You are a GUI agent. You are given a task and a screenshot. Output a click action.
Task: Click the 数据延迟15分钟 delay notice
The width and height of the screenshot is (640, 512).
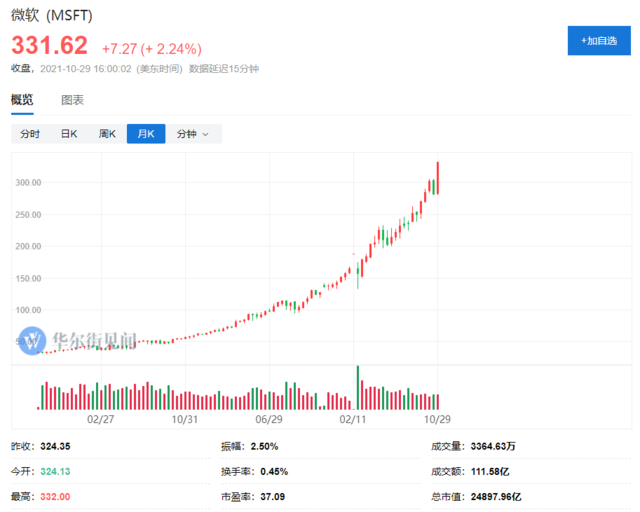pos(224,69)
